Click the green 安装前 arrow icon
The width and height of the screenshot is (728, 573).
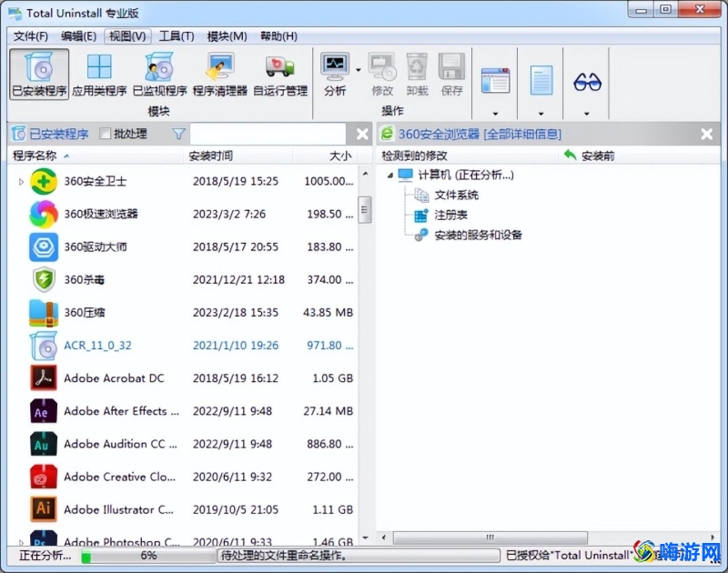point(571,155)
